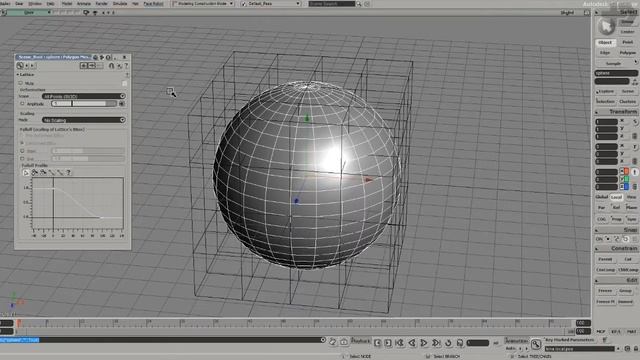Open the Window menu

click(35, 3)
